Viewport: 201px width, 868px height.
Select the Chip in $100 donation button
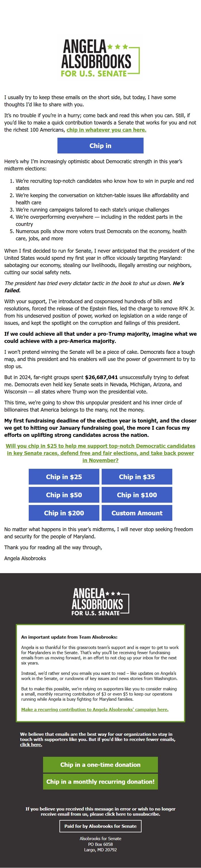tap(137, 495)
